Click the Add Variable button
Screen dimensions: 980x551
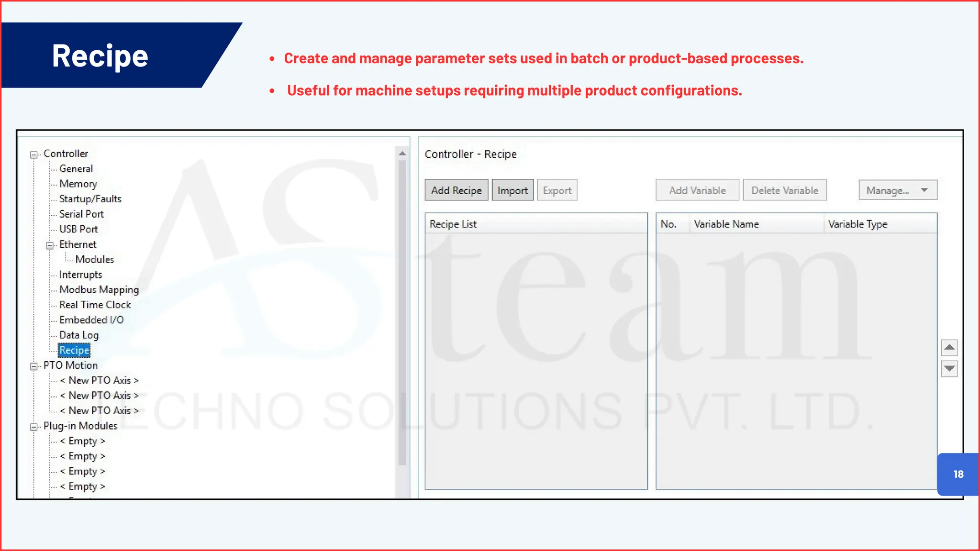[x=697, y=190]
